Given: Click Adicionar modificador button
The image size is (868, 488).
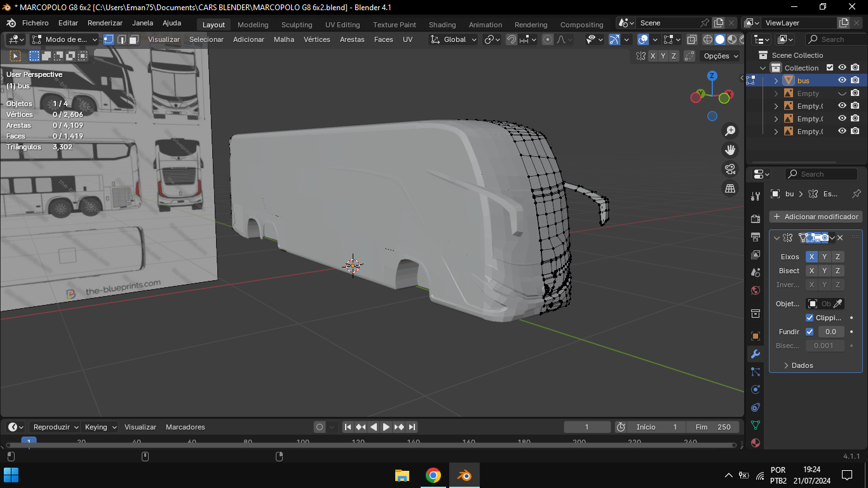Looking at the screenshot, I should 816,217.
